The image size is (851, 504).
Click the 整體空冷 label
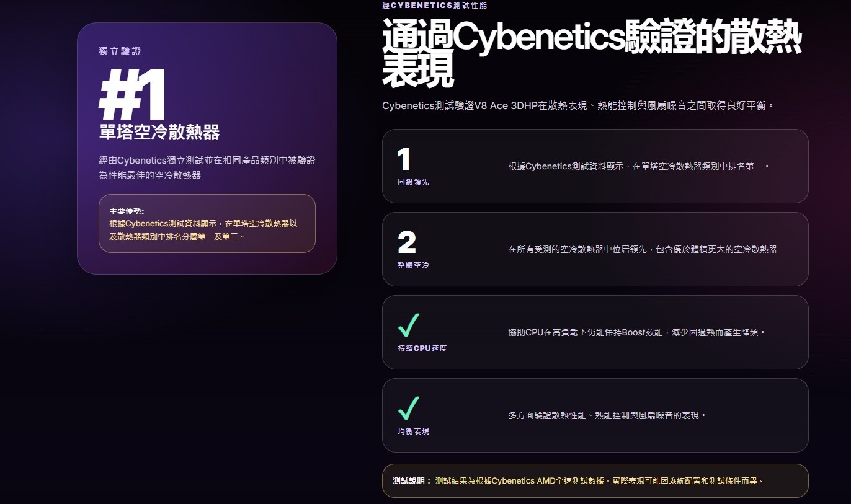pos(413,265)
